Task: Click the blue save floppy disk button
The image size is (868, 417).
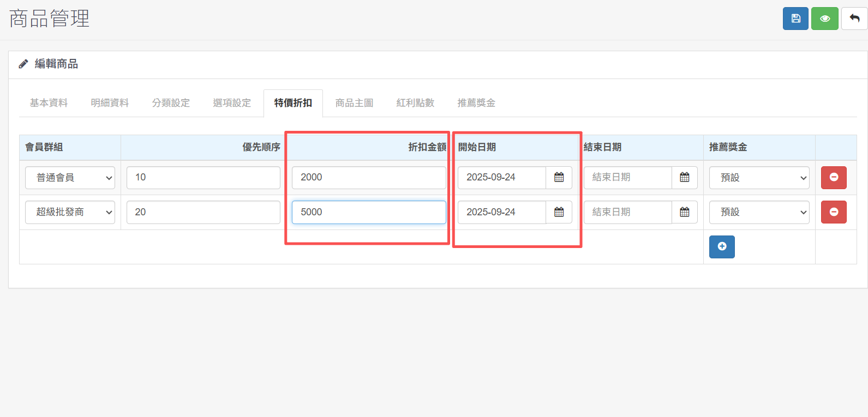Action: [x=795, y=19]
